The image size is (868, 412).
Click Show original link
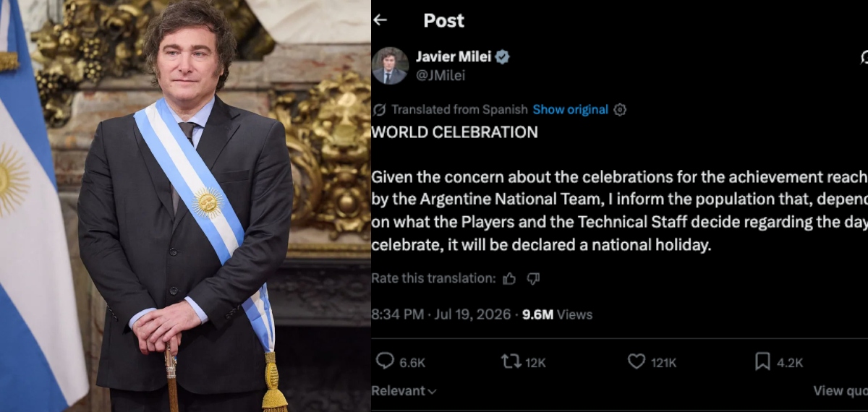[571, 110]
